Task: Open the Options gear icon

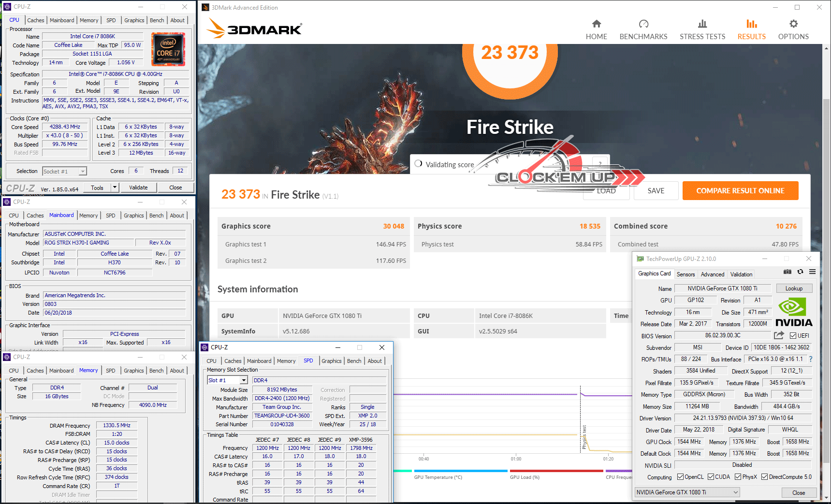Action: click(793, 24)
